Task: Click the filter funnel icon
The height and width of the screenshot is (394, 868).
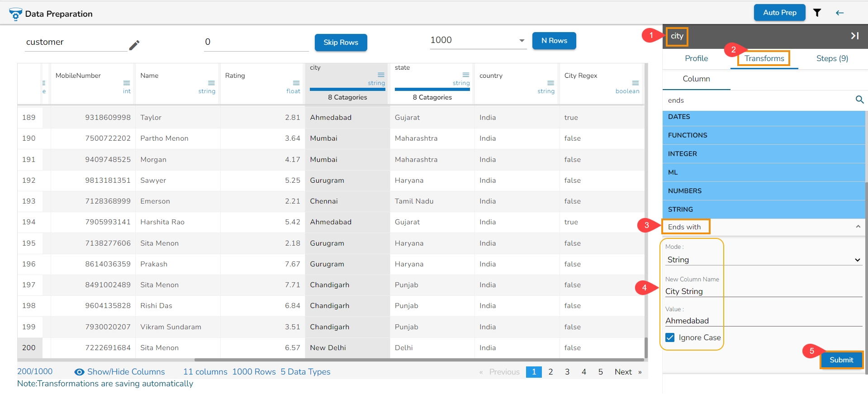Action: pos(817,13)
